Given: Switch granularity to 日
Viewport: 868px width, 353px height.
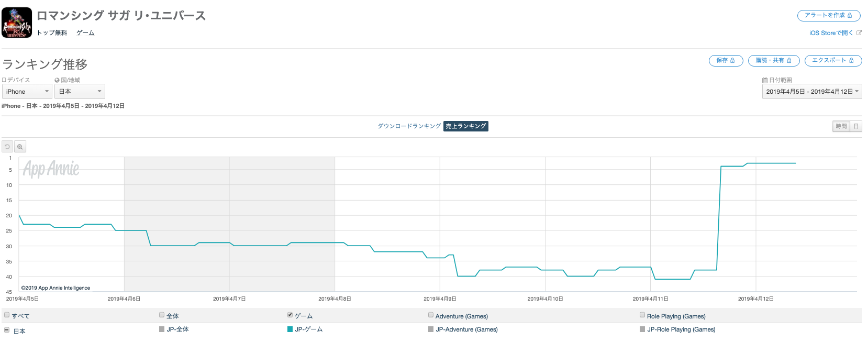Looking at the screenshot, I should click(856, 126).
